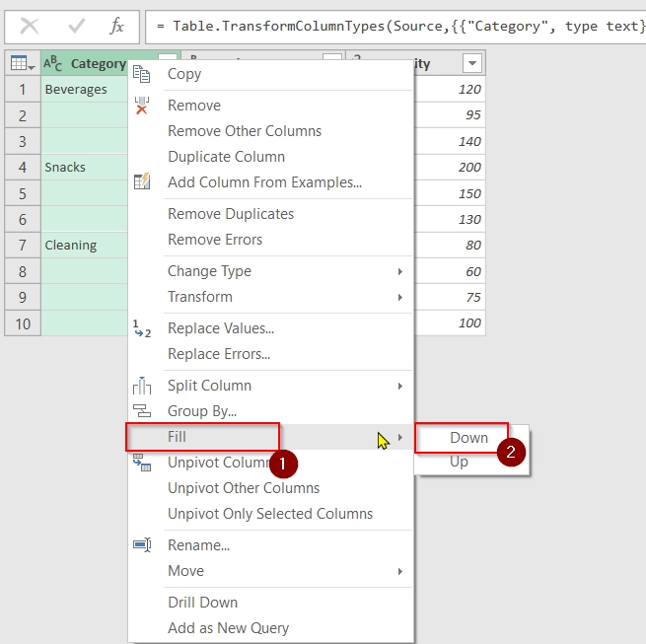Click the quantity value 130
The height and width of the screenshot is (644, 646).
[469, 219]
